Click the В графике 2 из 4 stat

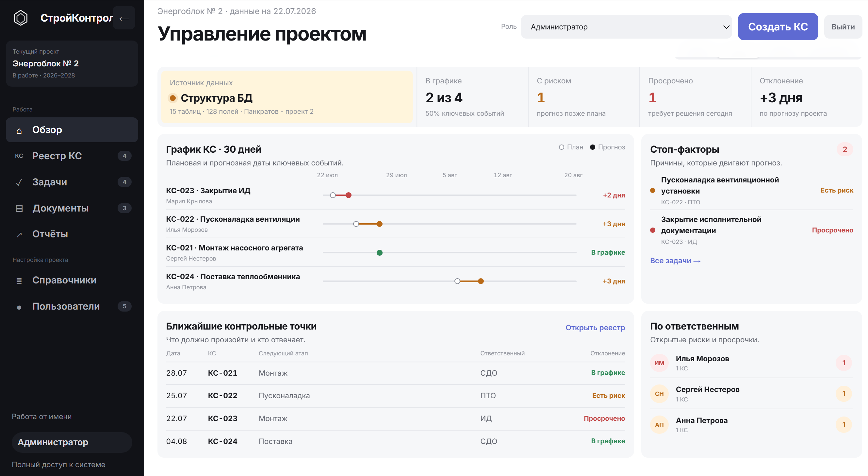click(472, 97)
